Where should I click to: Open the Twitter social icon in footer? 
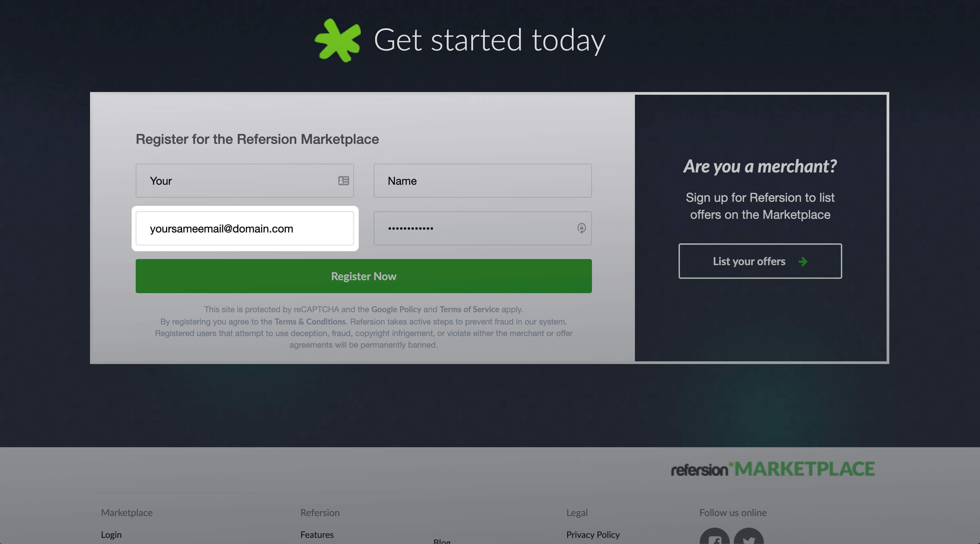(748, 537)
